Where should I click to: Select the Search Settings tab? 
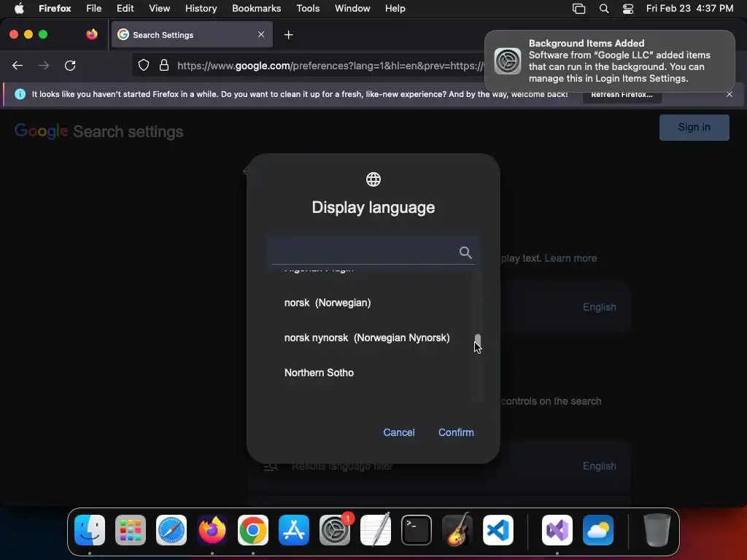point(192,34)
